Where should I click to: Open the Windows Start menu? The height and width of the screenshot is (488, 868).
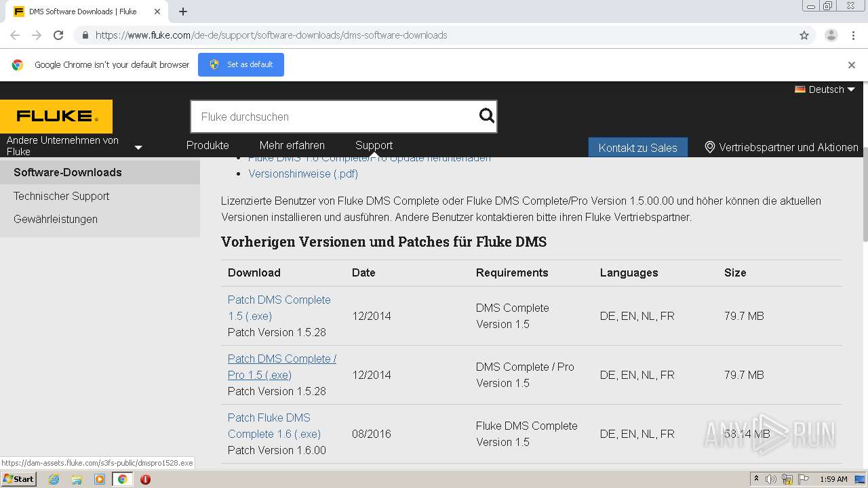point(18,479)
